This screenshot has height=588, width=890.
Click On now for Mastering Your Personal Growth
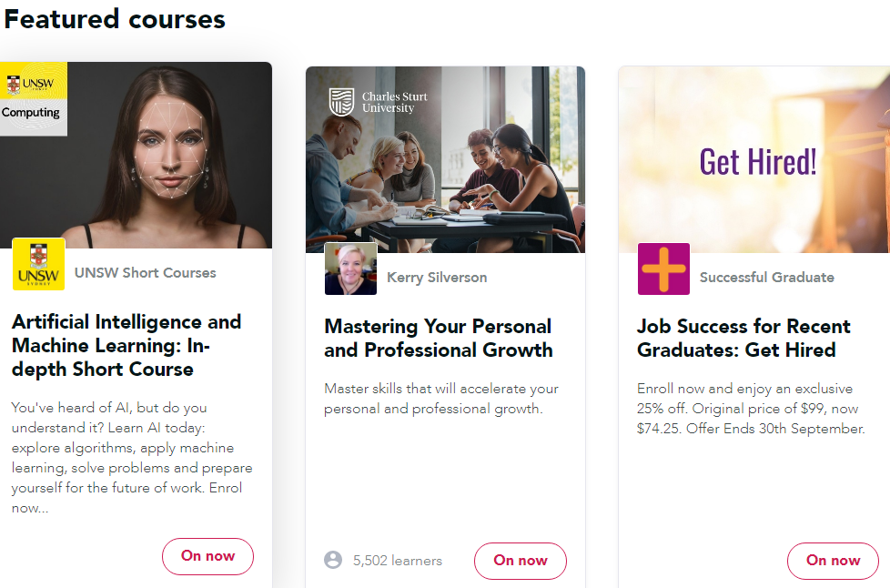520,561
